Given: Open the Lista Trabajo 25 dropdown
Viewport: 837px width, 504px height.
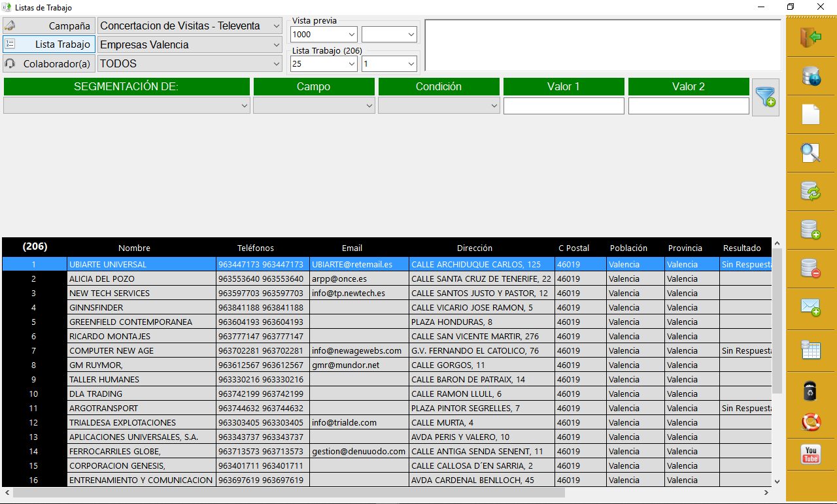Looking at the screenshot, I should tap(324, 63).
